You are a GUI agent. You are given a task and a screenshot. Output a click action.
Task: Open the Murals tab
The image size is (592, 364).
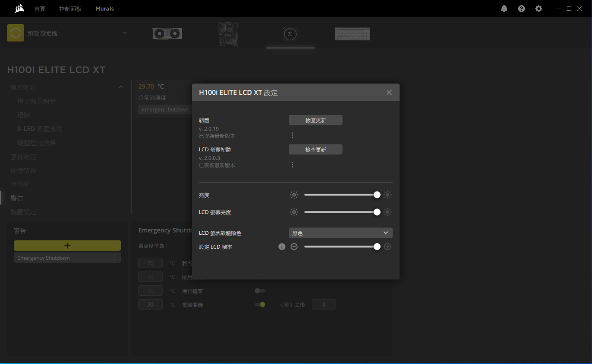(105, 9)
